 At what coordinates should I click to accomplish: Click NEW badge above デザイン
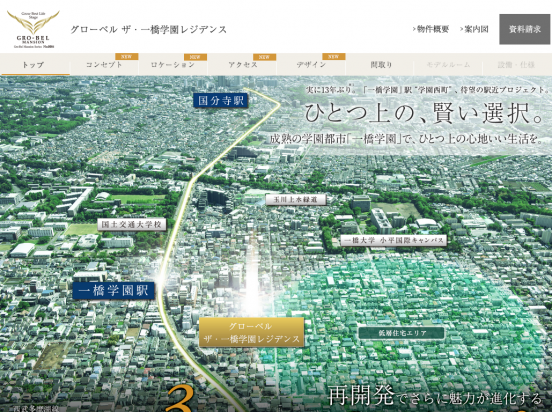(x=333, y=56)
